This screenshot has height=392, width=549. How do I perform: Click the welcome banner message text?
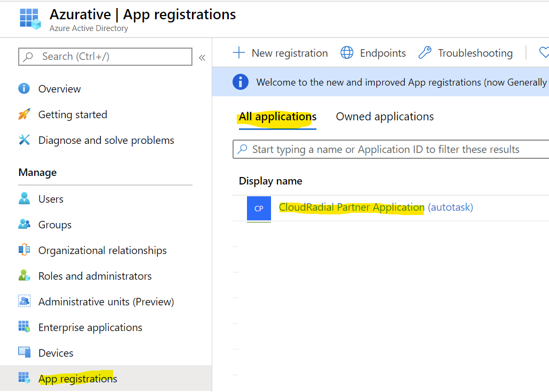401,82
